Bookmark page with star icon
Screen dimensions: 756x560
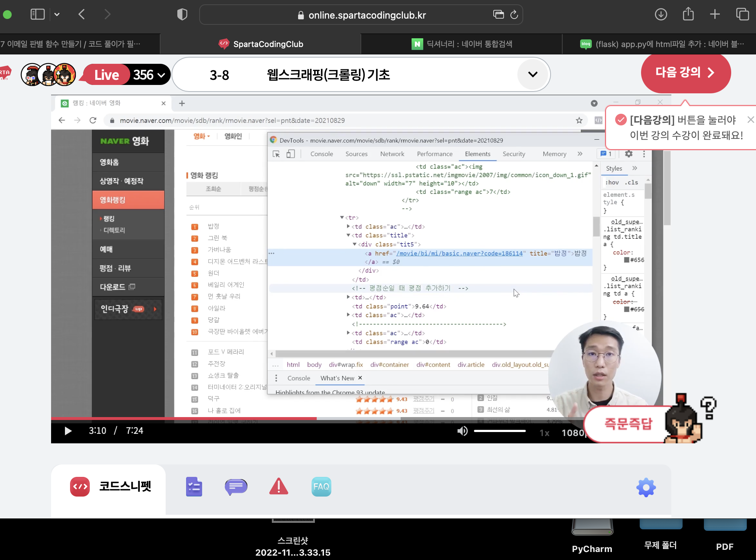tap(579, 120)
